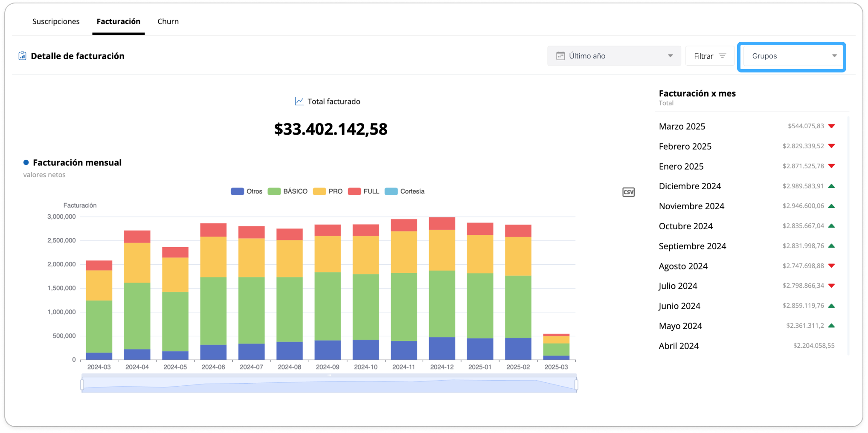Click the red down arrow for Marzo 2025
The height and width of the screenshot is (433, 868).
831,126
